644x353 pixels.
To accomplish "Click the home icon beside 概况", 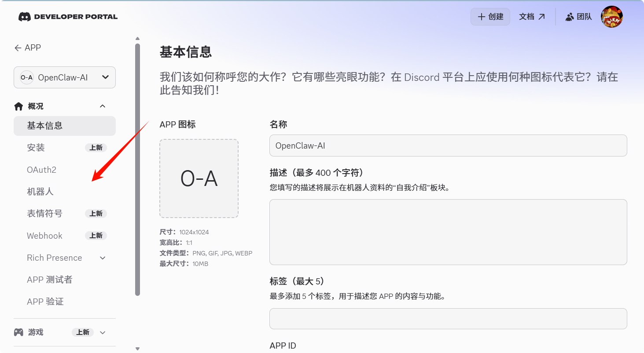I will pyautogui.click(x=18, y=106).
